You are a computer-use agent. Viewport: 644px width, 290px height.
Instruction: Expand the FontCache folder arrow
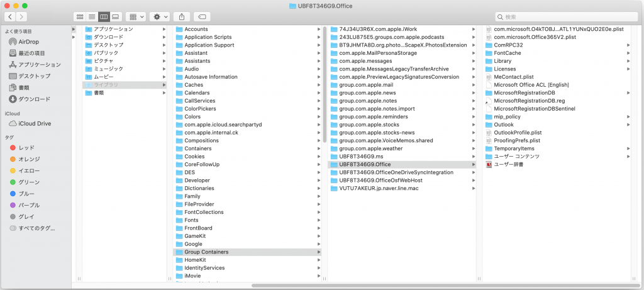click(x=628, y=53)
